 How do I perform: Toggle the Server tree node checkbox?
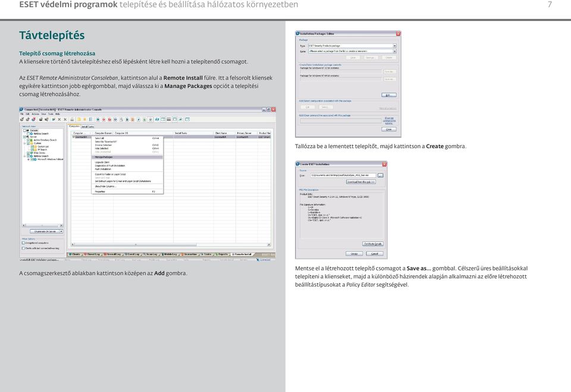[25, 137]
